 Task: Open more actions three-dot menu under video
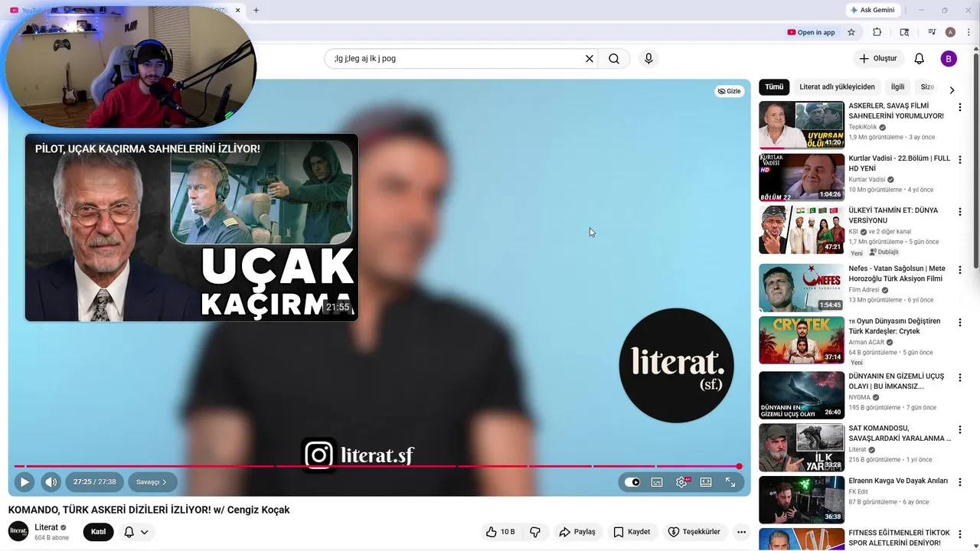(x=741, y=532)
